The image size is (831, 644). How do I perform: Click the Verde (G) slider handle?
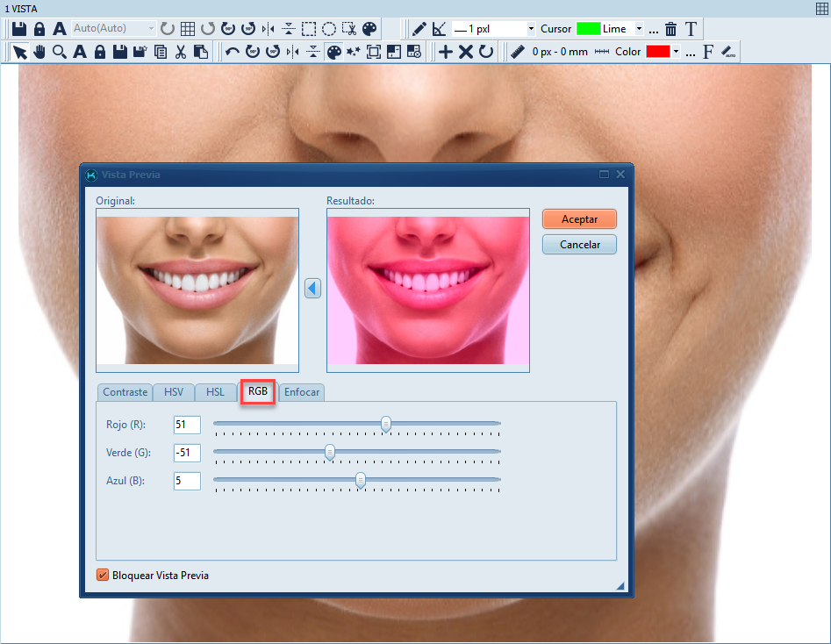pyautogui.click(x=330, y=452)
